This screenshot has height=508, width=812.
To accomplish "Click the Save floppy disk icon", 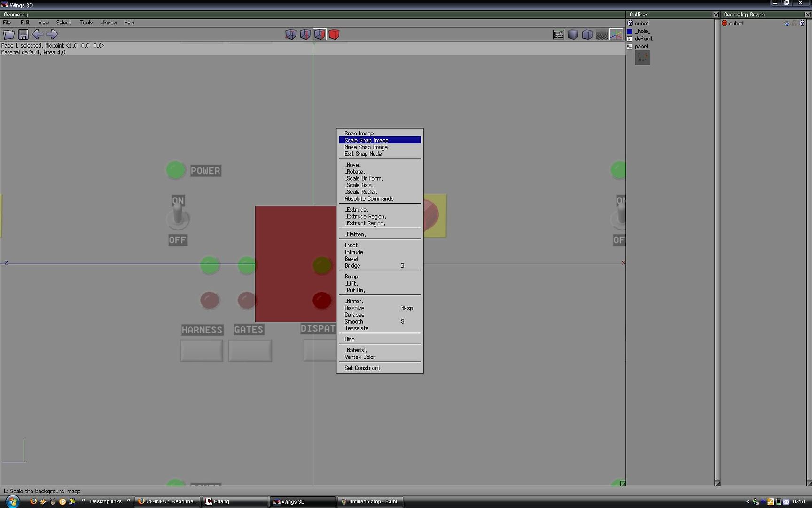I will pyautogui.click(x=23, y=34).
